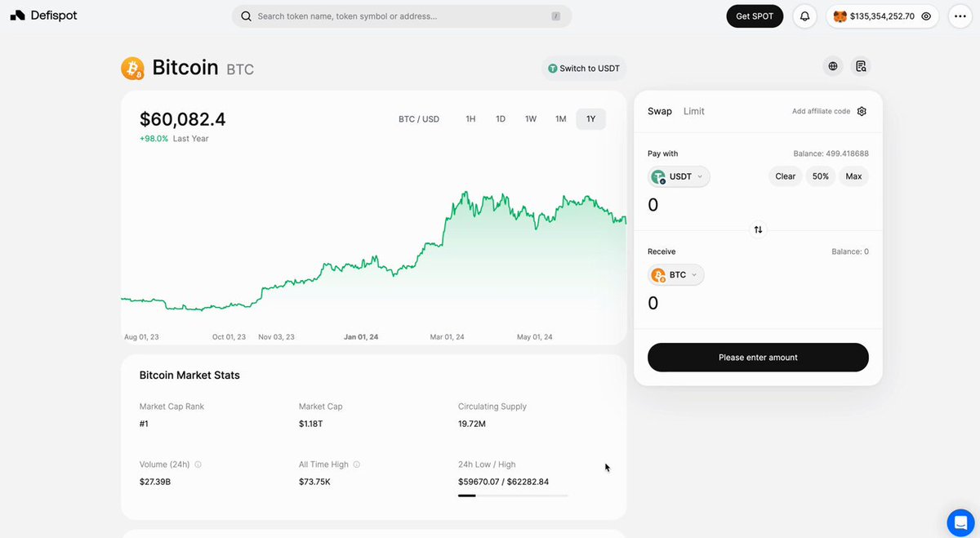Toggle wallet balance visibility eye icon
The height and width of the screenshot is (538, 980).
tap(926, 16)
